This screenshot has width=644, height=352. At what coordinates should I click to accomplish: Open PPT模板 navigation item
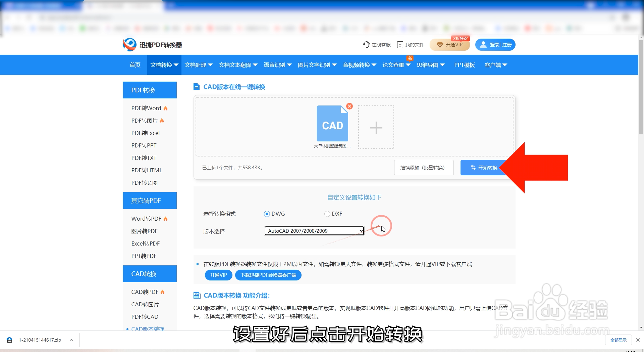(x=465, y=65)
